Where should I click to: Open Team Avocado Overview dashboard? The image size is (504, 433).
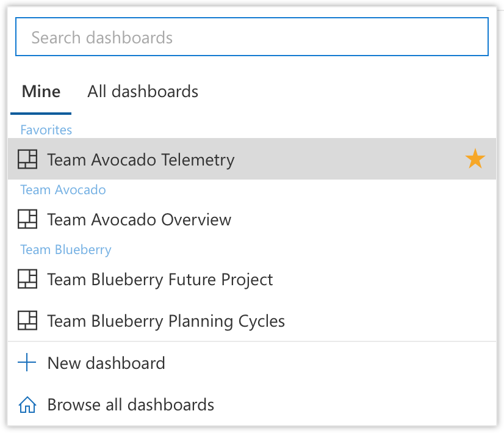tap(252, 219)
